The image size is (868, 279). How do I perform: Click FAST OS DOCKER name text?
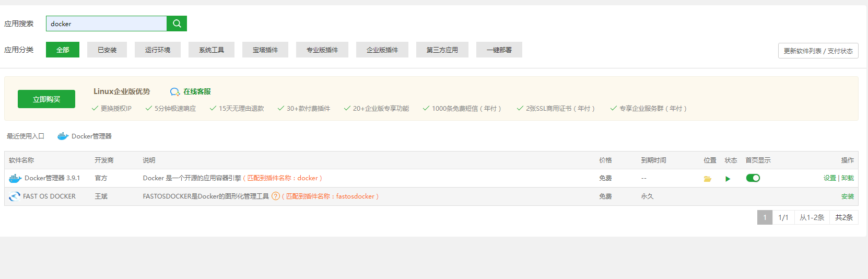click(x=49, y=196)
